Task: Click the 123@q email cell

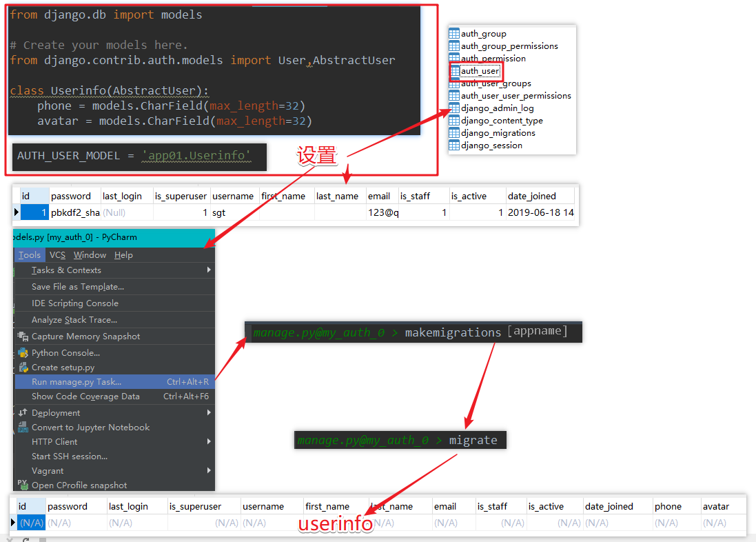Action: (382, 212)
